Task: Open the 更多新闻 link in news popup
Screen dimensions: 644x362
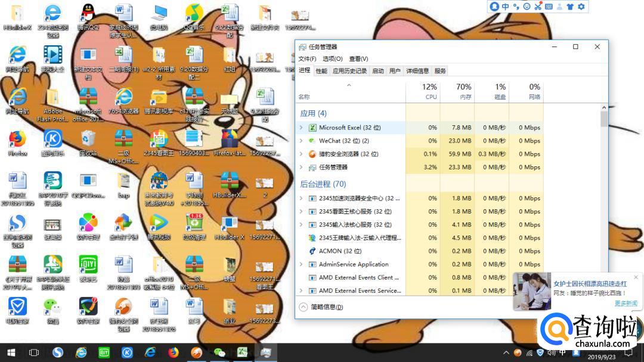Action: click(x=626, y=303)
